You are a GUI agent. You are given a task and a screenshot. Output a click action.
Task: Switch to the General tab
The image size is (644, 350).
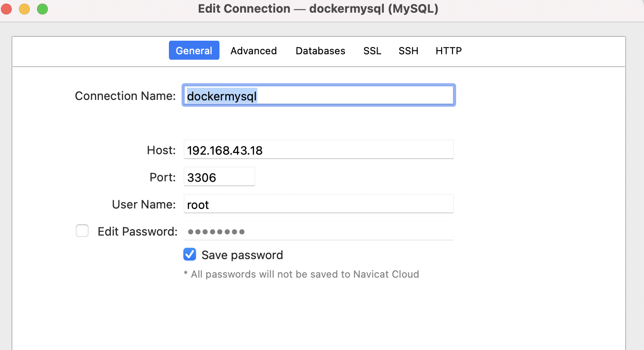coord(194,51)
